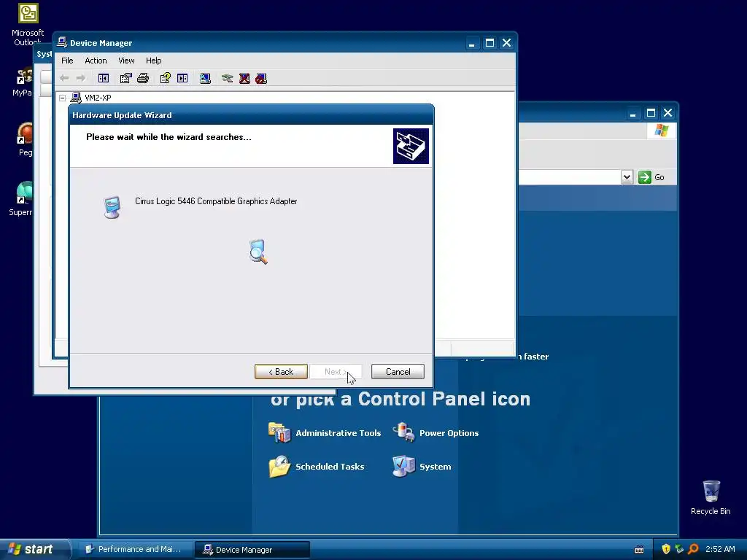Switch to Performance and Maintenance taskbar item
Screen dimensions: 747x560
click(135, 550)
